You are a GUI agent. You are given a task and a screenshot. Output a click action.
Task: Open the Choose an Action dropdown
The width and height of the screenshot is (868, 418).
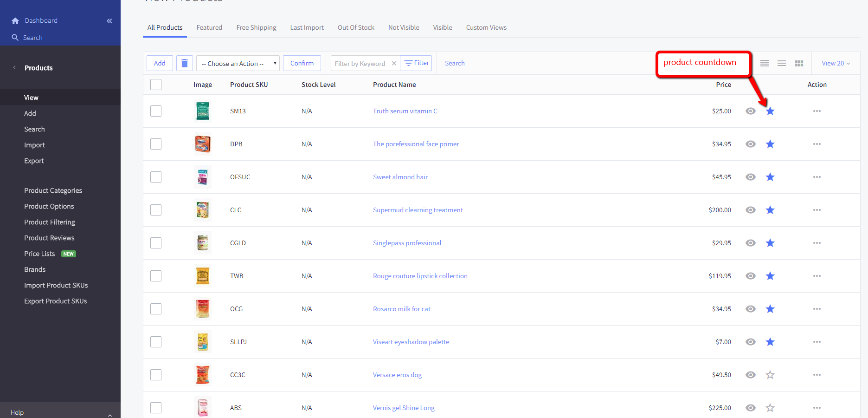(x=238, y=63)
